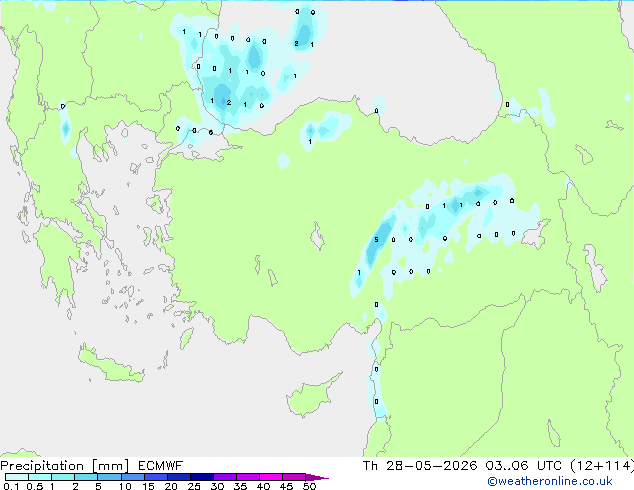634x490 pixels.
Task: Click the legend label '15'
Action: [x=148, y=486]
